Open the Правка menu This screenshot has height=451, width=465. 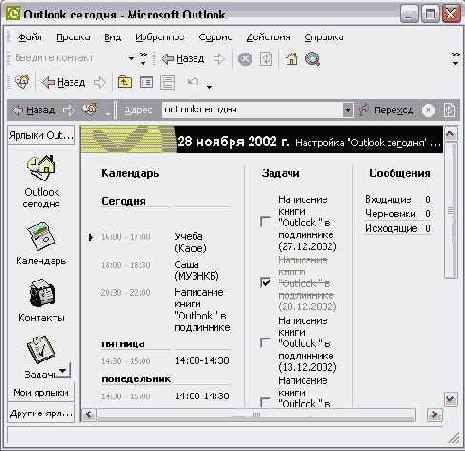(73, 37)
